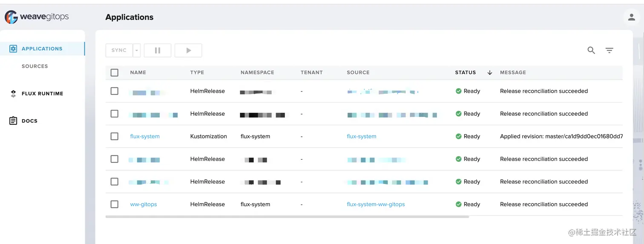The height and width of the screenshot is (244, 644).
Task: Sort by the TENANT column header
Action: 312,72
